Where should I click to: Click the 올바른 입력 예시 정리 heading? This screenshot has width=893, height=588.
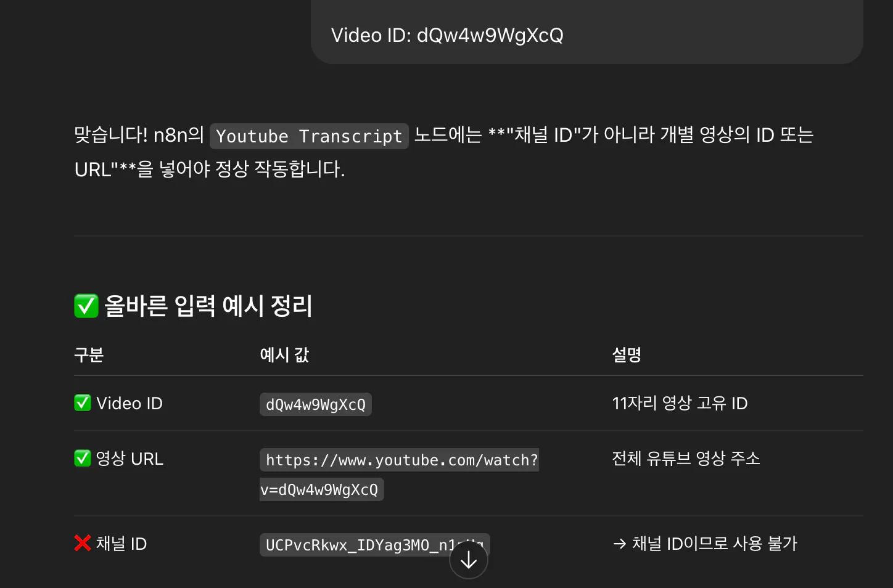(208, 306)
